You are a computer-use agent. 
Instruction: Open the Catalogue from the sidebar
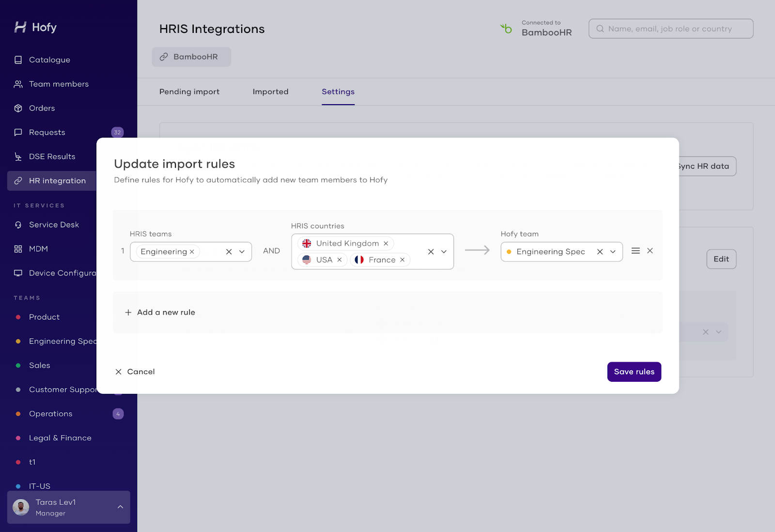tap(48, 60)
